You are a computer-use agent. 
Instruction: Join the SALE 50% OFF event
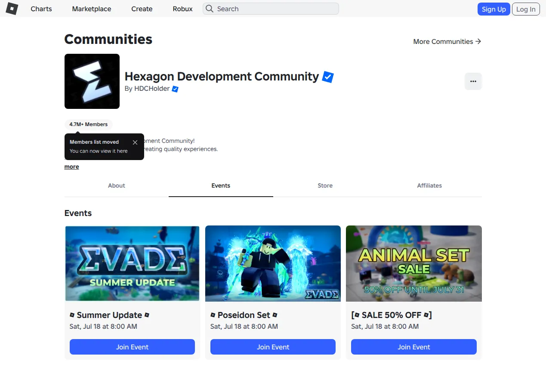(x=414, y=347)
